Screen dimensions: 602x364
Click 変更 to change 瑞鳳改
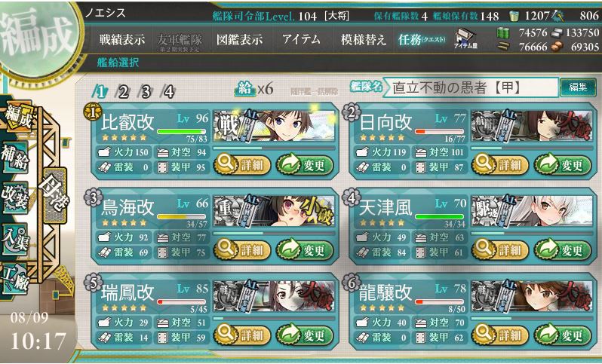coord(305,335)
